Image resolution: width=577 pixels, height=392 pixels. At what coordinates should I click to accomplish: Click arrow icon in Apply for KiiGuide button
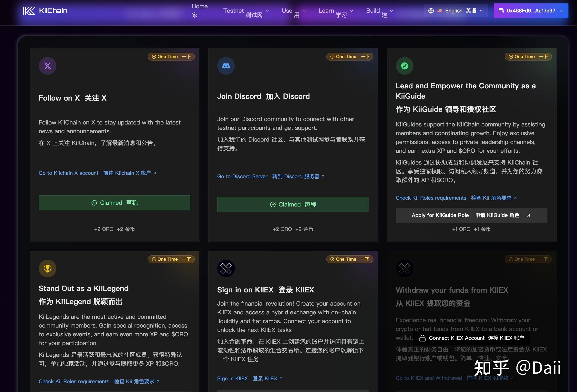(529, 215)
